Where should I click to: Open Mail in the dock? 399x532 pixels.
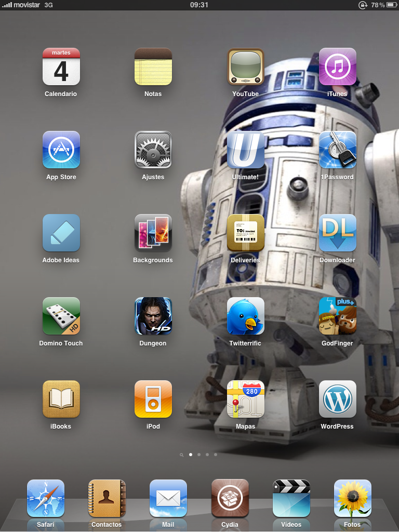point(168,498)
